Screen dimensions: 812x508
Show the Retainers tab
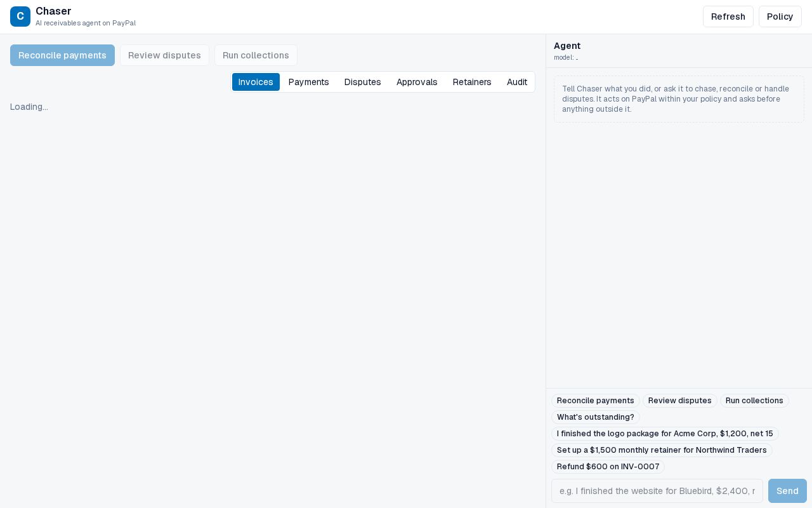pos(472,82)
